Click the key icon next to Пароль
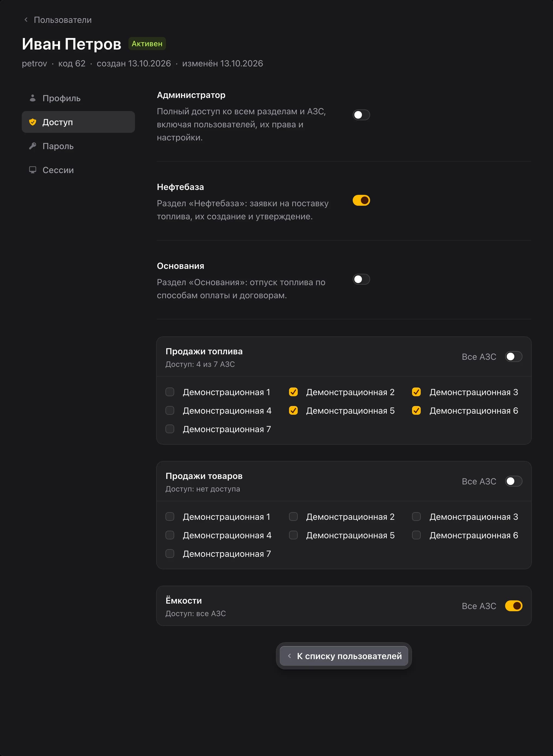Image resolution: width=553 pixels, height=756 pixels. click(x=32, y=146)
